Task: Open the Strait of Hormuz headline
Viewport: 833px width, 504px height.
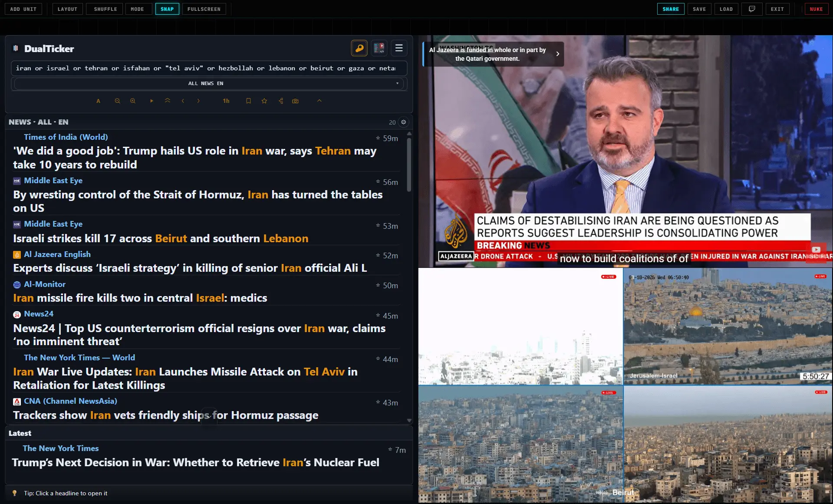Action: tap(198, 201)
